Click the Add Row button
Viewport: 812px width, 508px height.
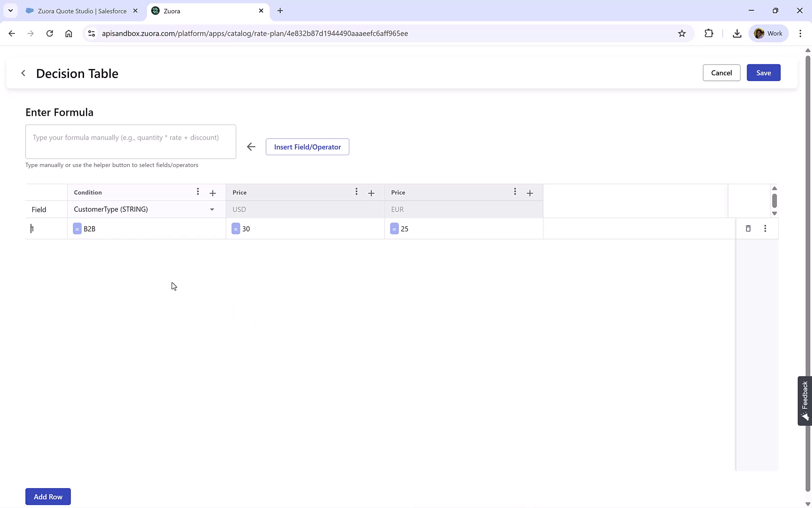tap(47, 496)
